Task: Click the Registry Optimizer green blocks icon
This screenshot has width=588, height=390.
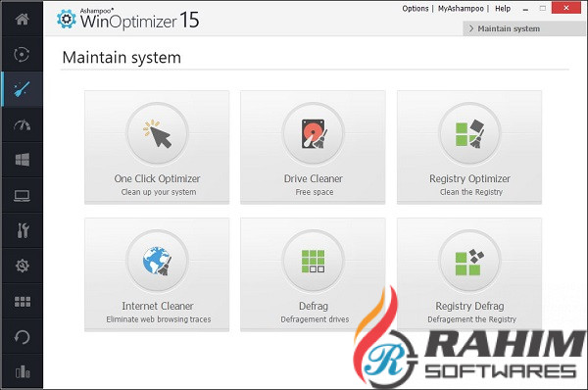Action: (469, 133)
